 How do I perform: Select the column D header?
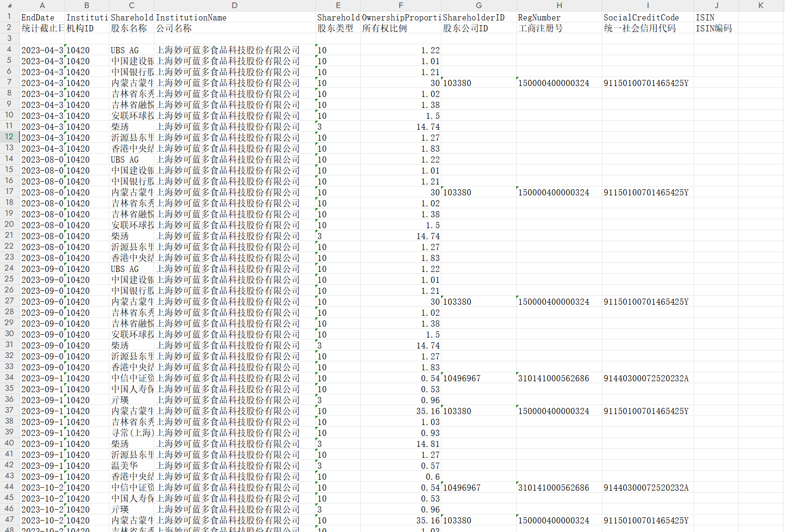tap(234, 5)
